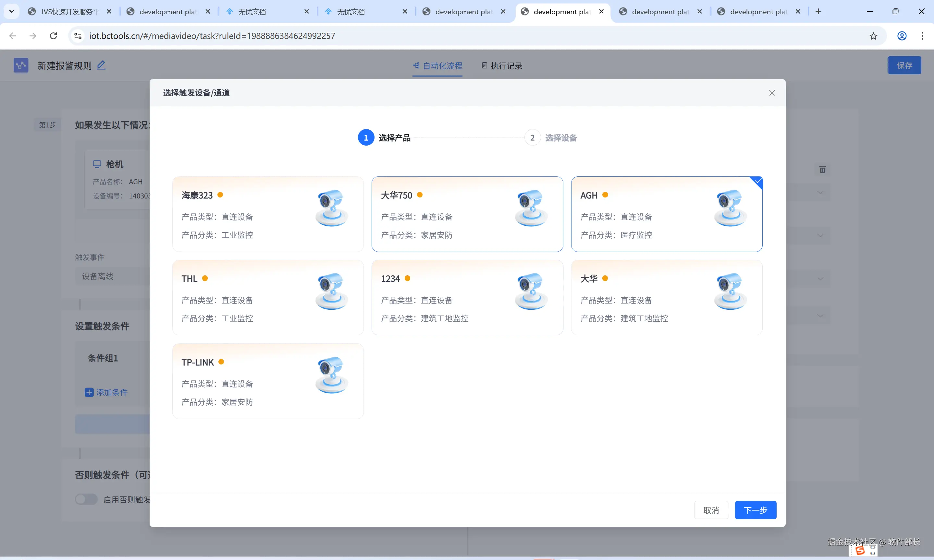Select the AGH product card
The image size is (934, 560).
[x=666, y=214]
